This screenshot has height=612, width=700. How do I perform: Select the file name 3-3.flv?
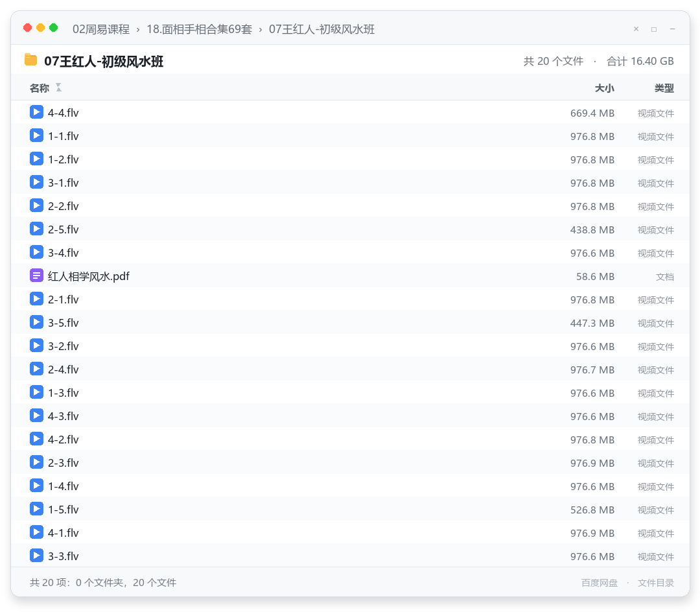point(64,556)
